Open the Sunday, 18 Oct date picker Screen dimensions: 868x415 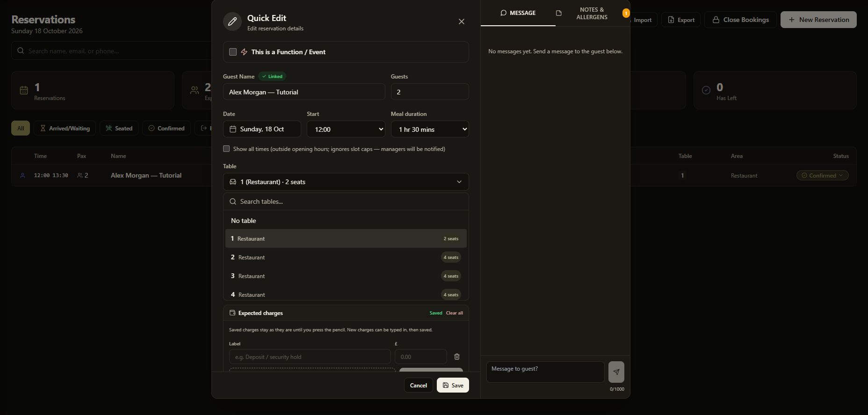pos(262,129)
